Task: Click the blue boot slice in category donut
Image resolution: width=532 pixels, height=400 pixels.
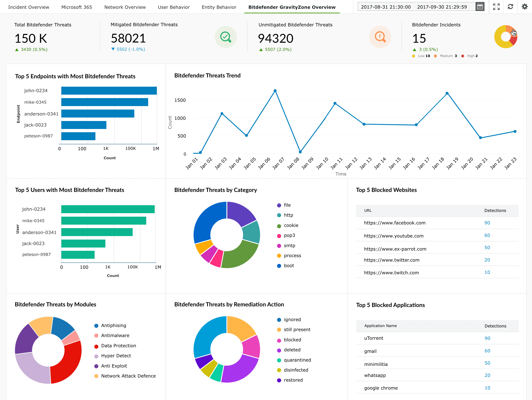Action: 206,221
